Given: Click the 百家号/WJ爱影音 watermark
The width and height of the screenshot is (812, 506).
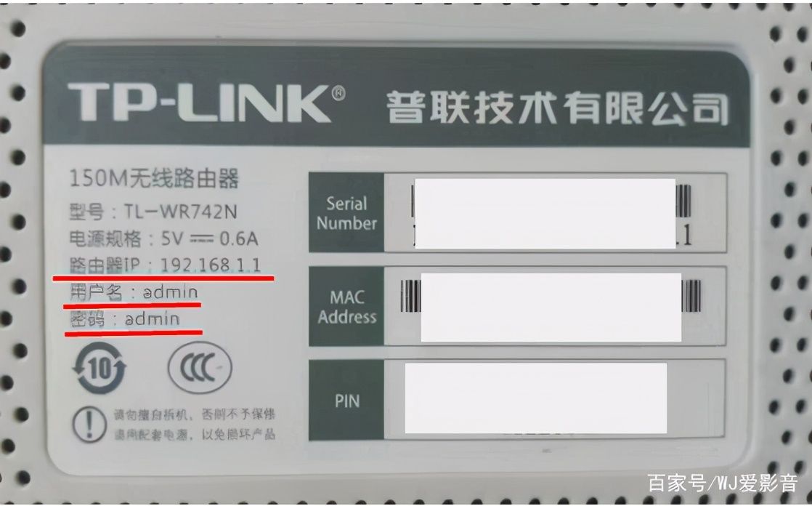Looking at the screenshot, I should 723,483.
